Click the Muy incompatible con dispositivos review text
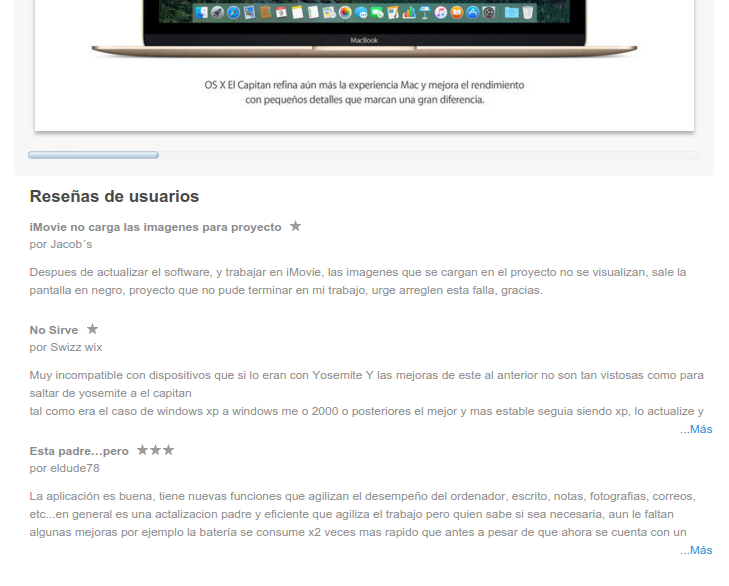 367,393
